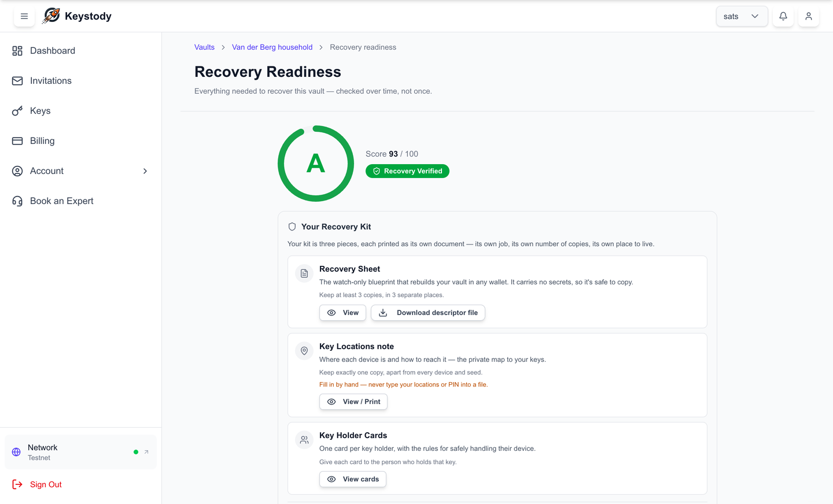Image resolution: width=833 pixels, height=504 pixels.
Task: Open Invitations in sidebar
Action: click(81, 81)
